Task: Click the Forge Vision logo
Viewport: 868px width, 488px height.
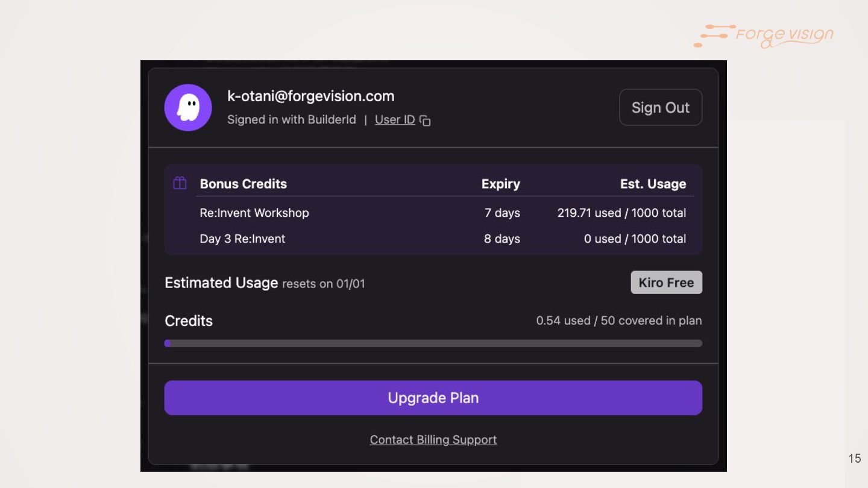Action: coord(764,36)
